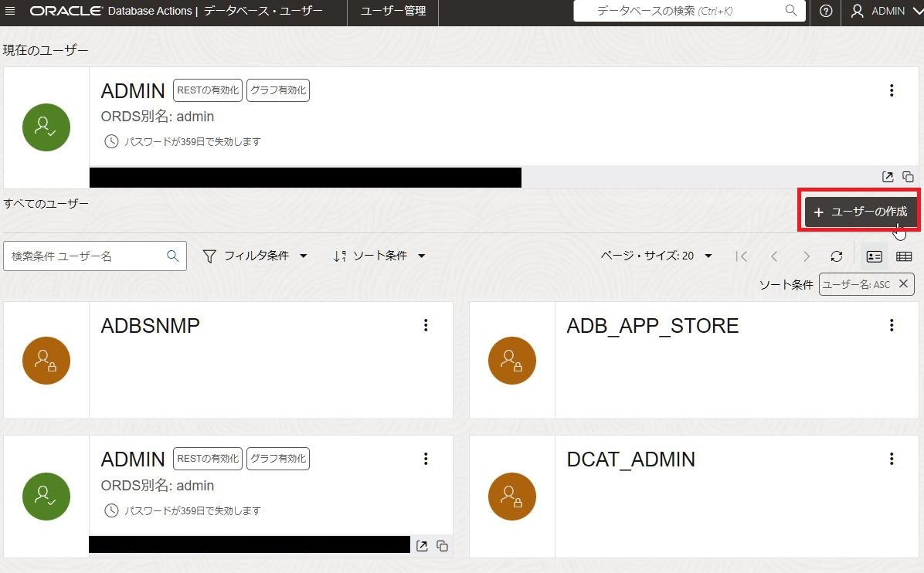Switch to card view
This screenshot has height=573, width=924.
(x=875, y=256)
